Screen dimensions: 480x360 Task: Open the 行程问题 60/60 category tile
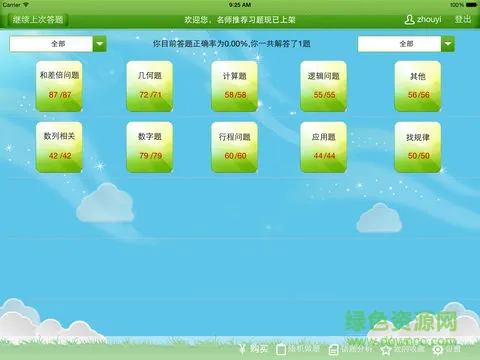(x=235, y=147)
